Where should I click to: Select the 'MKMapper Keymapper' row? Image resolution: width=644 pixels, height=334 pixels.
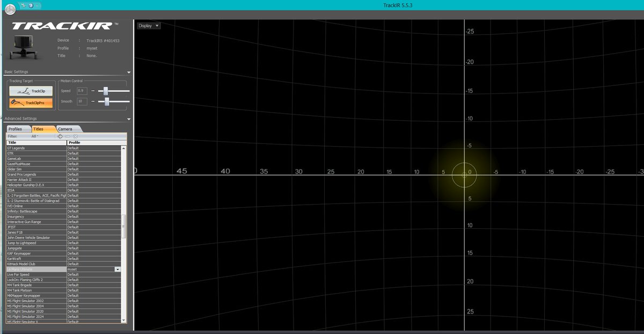click(64, 295)
